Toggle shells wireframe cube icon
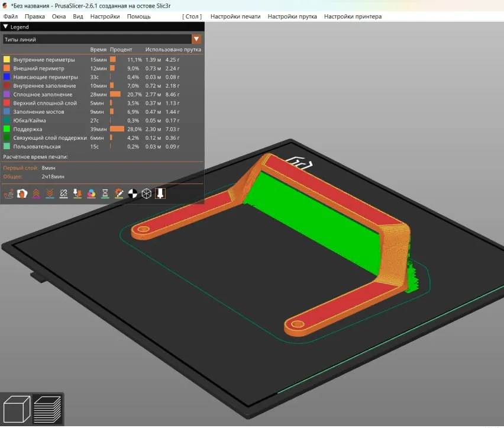The image size is (504, 428). (x=147, y=194)
